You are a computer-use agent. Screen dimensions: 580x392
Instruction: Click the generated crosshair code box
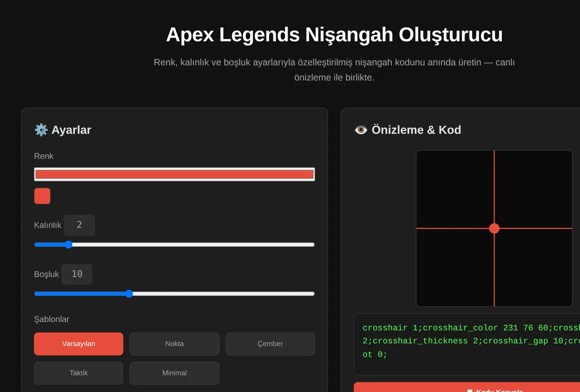[x=467, y=344]
